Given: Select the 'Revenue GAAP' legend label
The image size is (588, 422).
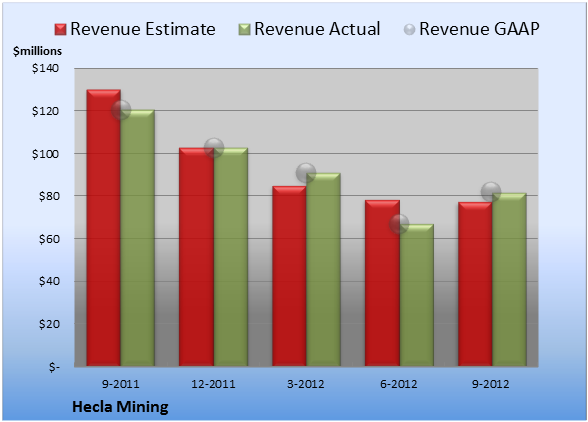Looking at the screenshot, I should tap(480, 29).
